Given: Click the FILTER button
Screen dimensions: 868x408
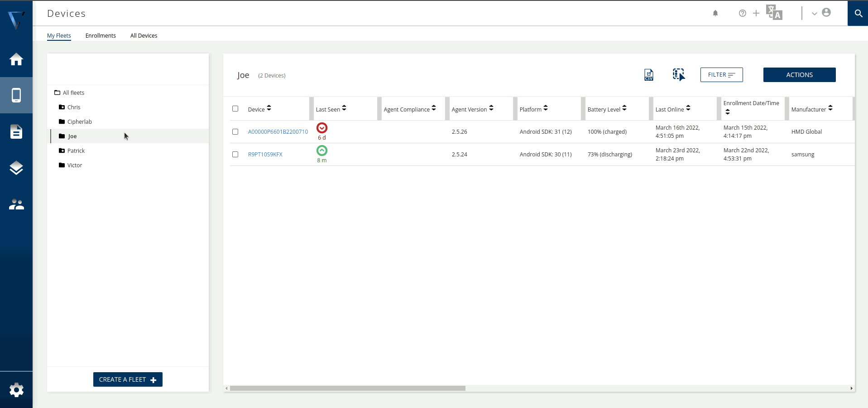Looking at the screenshot, I should coord(722,75).
